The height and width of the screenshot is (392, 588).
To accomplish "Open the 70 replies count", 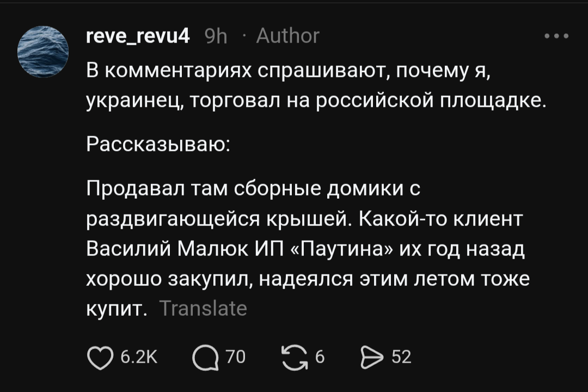I will click(236, 357).
